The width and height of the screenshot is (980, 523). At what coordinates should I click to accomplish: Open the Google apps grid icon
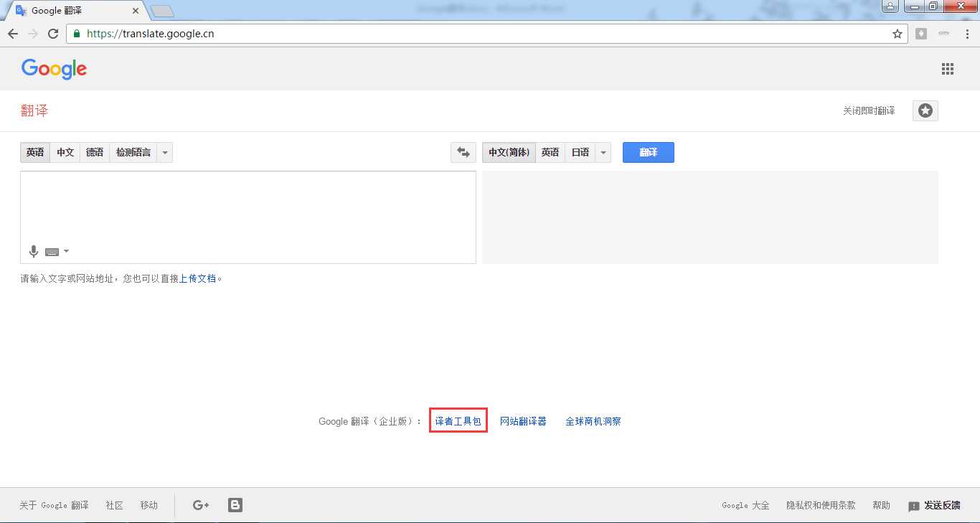click(x=948, y=69)
